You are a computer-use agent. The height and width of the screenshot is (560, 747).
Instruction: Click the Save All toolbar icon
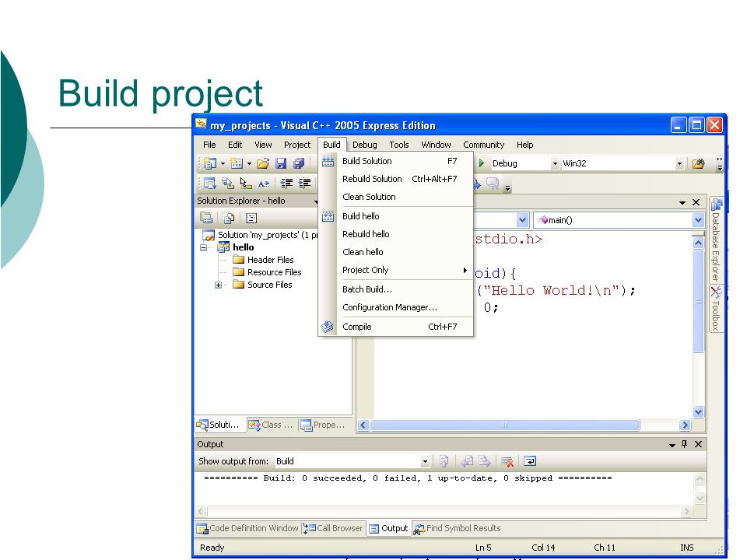[299, 163]
